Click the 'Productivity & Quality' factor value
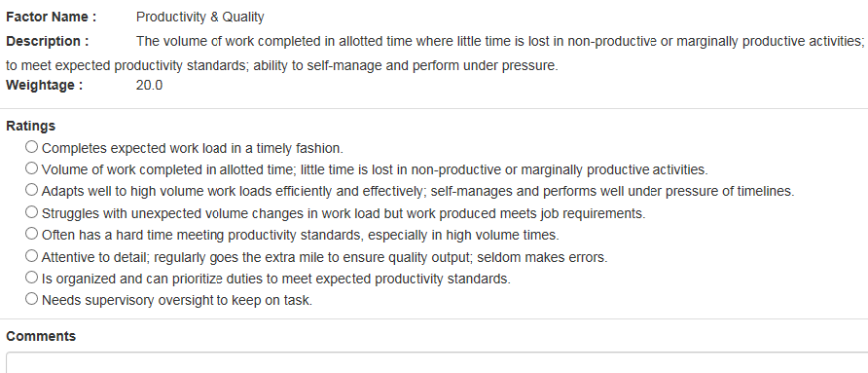The height and width of the screenshot is (373, 868). 199,18
